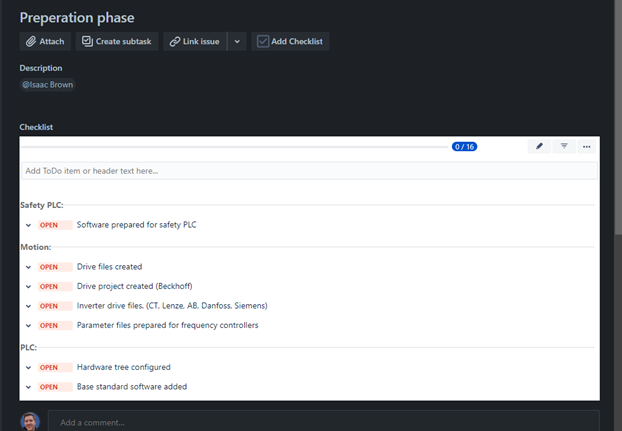Click the Add a comment field
This screenshot has height=431, width=622.
[x=324, y=422]
